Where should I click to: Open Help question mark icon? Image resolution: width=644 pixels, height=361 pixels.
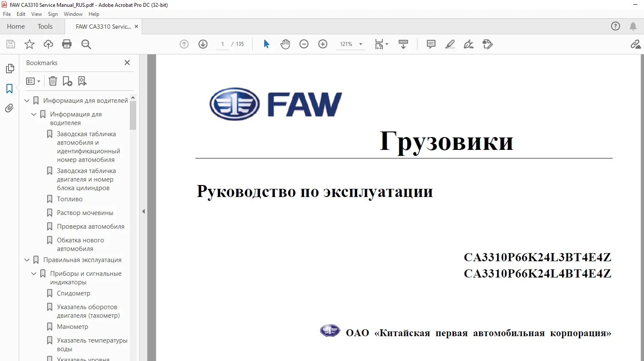pyautogui.click(x=615, y=26)
